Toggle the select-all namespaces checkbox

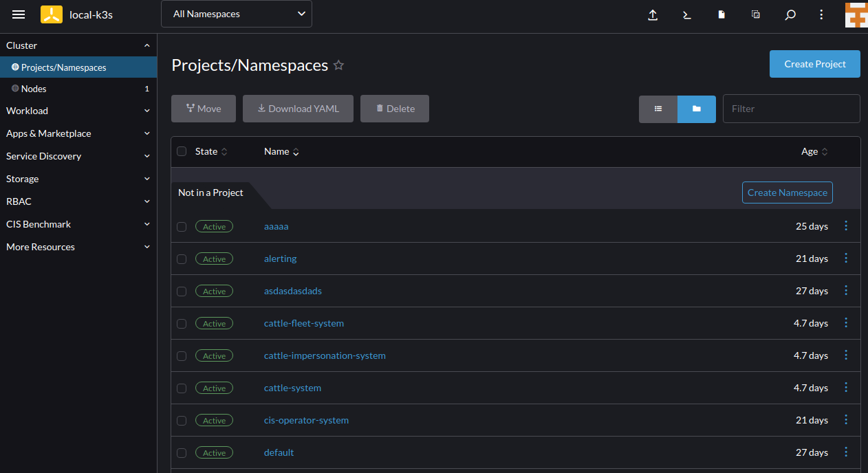coord(182,151)
